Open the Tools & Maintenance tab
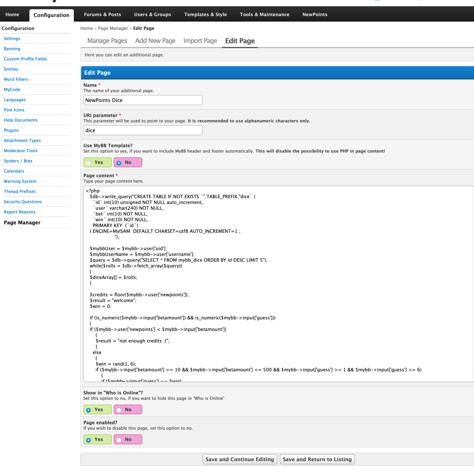Image resolution: width=474 pixels, height=476 pixels. [264, 14]
